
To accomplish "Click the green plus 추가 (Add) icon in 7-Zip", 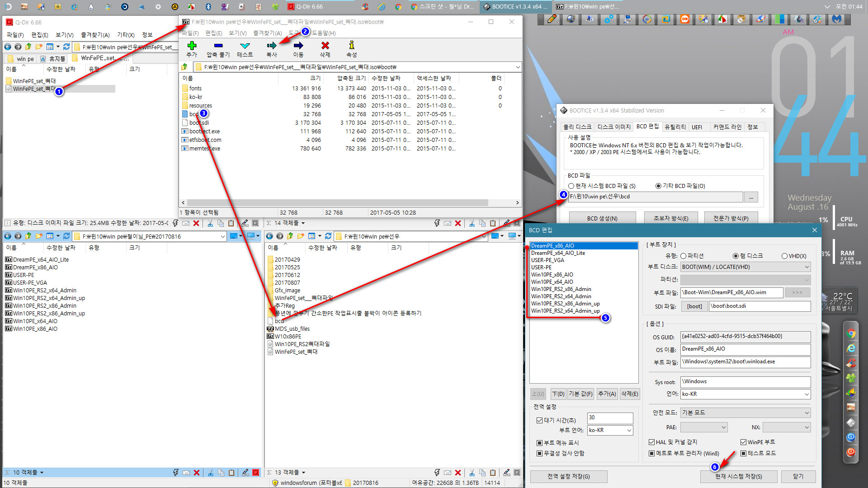I will 192,46.
